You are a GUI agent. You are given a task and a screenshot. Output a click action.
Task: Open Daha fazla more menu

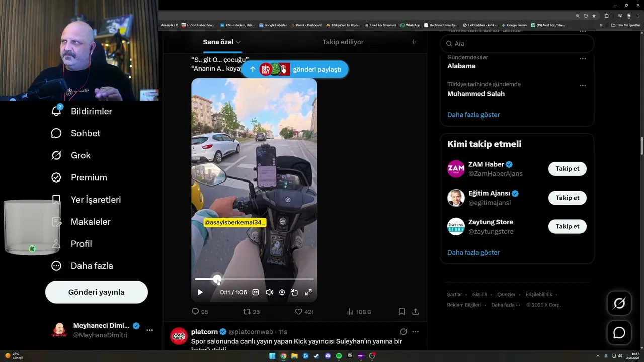coord(82,266)
